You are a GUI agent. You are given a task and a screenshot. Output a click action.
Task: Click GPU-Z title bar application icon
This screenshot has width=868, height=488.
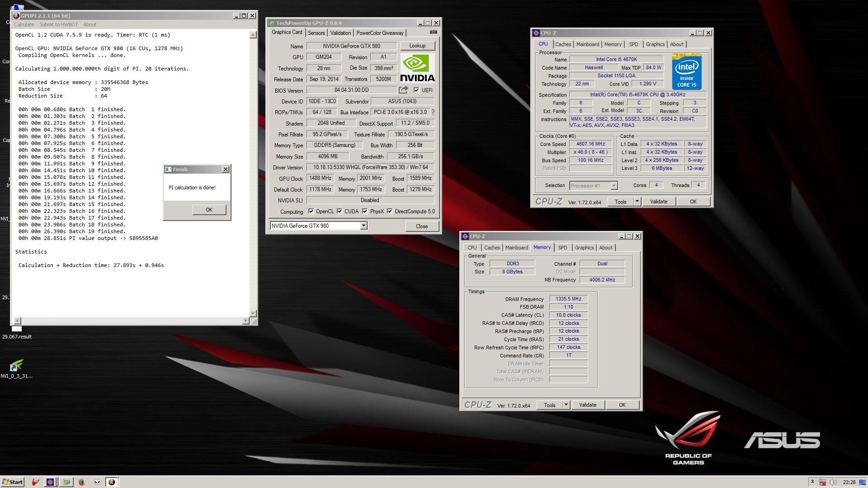272,23
